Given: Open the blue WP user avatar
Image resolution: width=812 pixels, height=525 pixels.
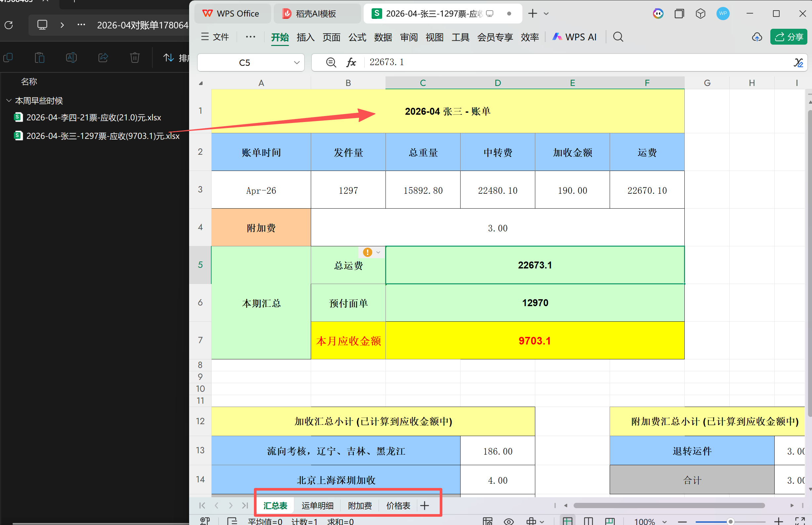Looking at the screenshot, I should tap(723, 14).
